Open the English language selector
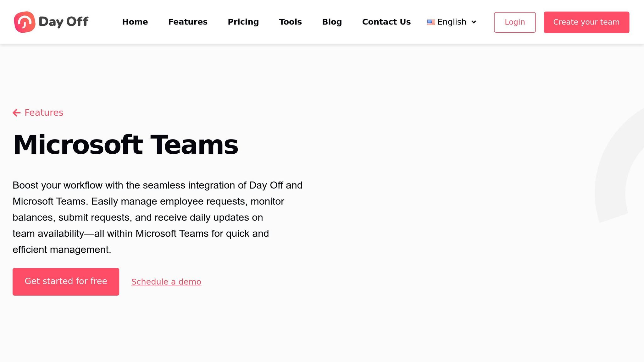The width and height of the screenshot is (644, 362). click(452, 22)
